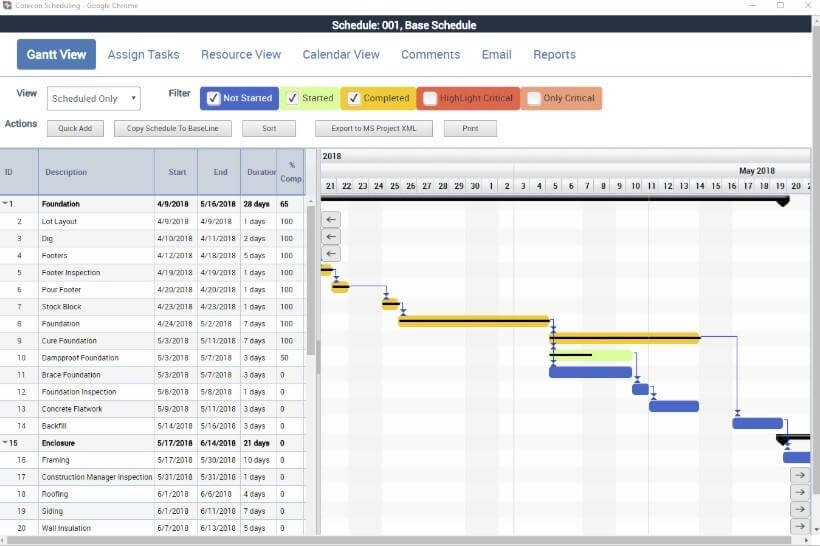Screen dimensions: 820x546
Task: Enable the Only Critical checkbox
Action: pyautogui.click(x=533, y=98)
